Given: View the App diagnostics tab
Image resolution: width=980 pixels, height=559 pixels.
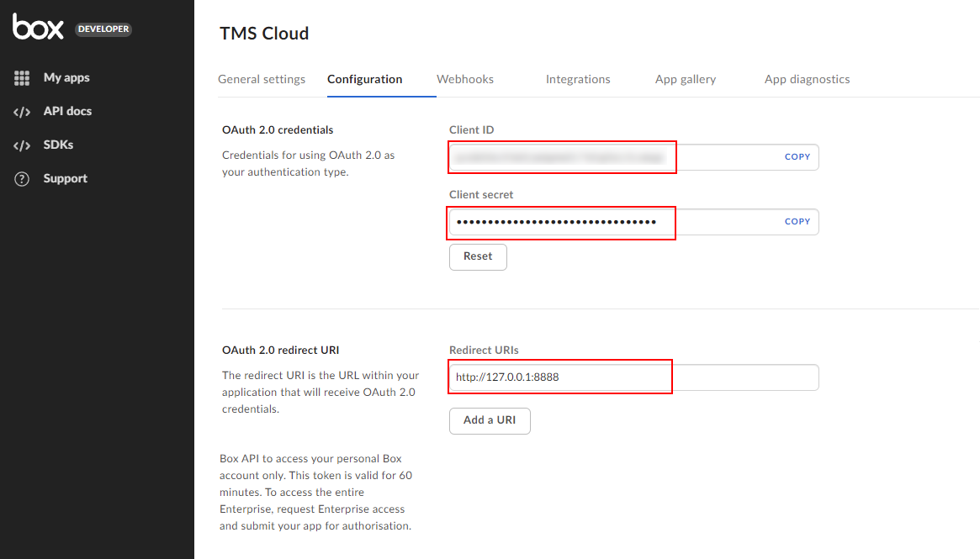Looking at the screenshot, I should click(x=807, y=79).
